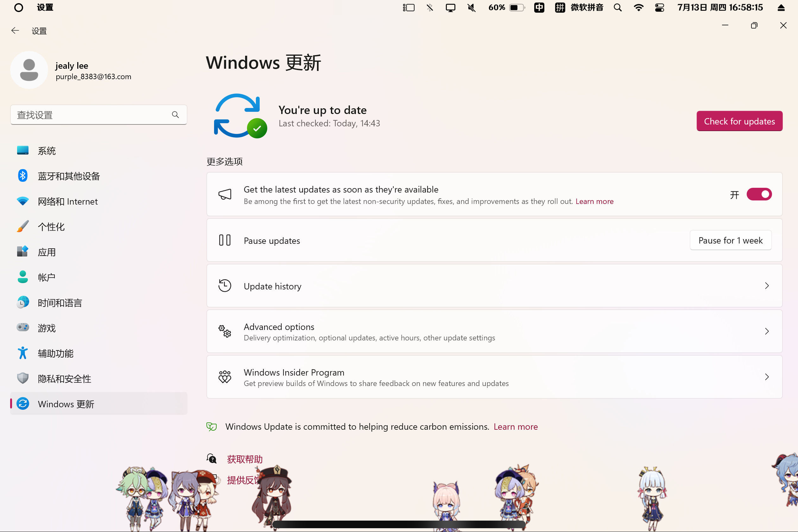The height and width of the screenshot is (532, 798).
Task: Click the eject icon in the menu bar
Action: click(781, 8)
